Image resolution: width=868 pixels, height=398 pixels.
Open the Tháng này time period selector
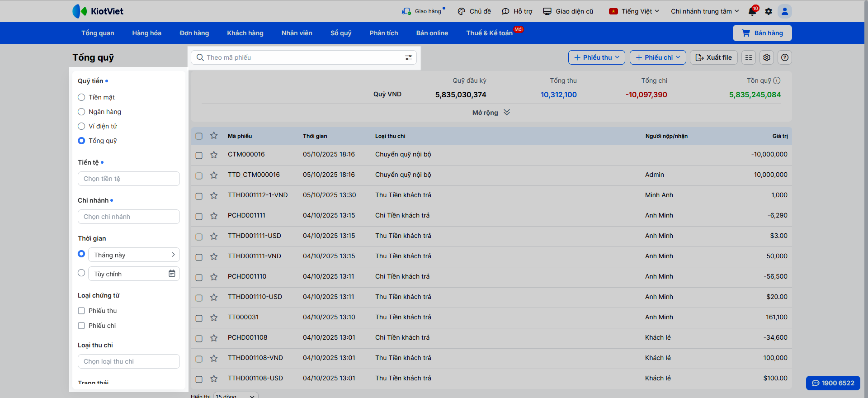click(134, 255)
